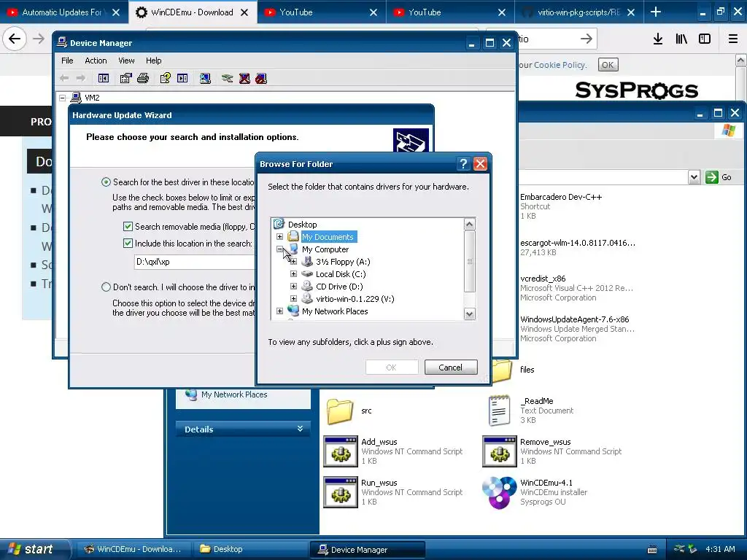747x560 pixels.
Task: Uncheck 'Search removable media' checkbox
Action: pos(128,226)
